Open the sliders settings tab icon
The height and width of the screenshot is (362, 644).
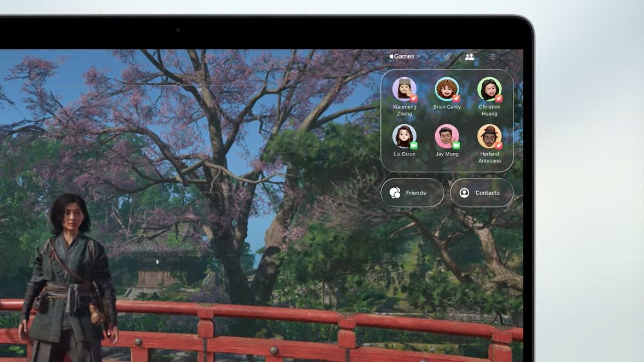tap(492, 57)
